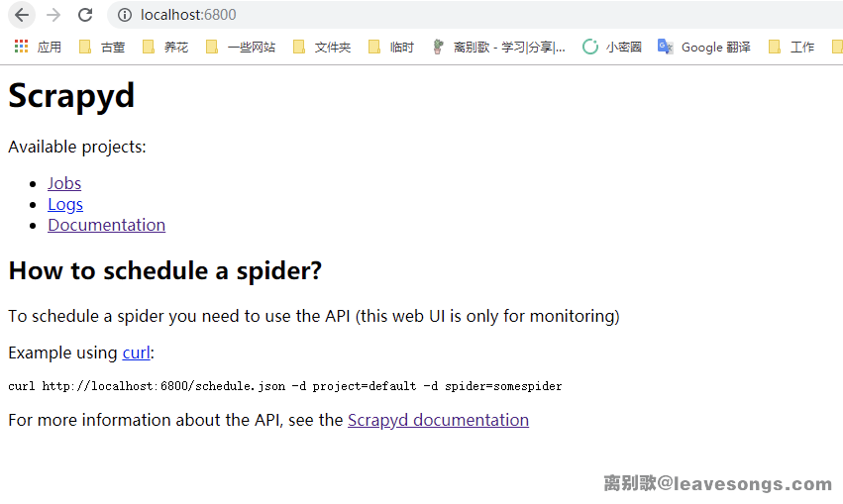This screenshot has width=843, height=504.
Task: Click the site information icon in address bar
Action: click(124, 15)
